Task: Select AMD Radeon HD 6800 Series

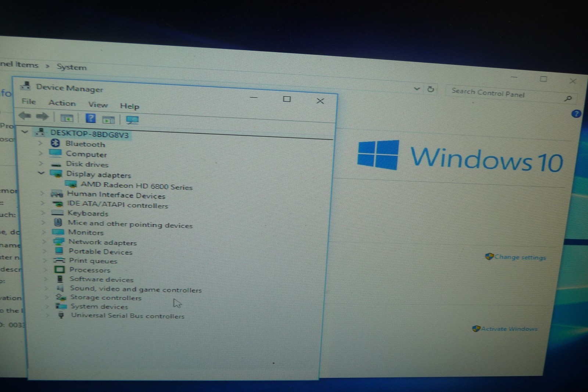Action: [x=137, y=186]
